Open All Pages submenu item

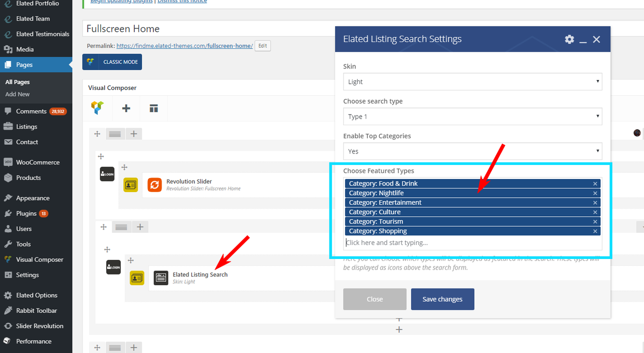coord(18,82)
